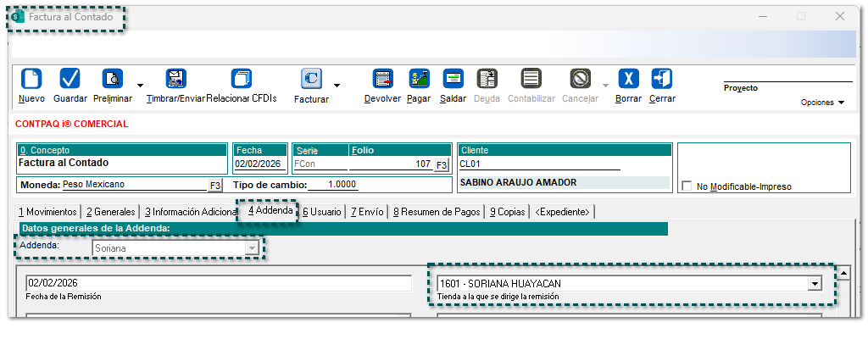
Task: Click the Cancelar document icon
Action: click(x=580, y=79)
